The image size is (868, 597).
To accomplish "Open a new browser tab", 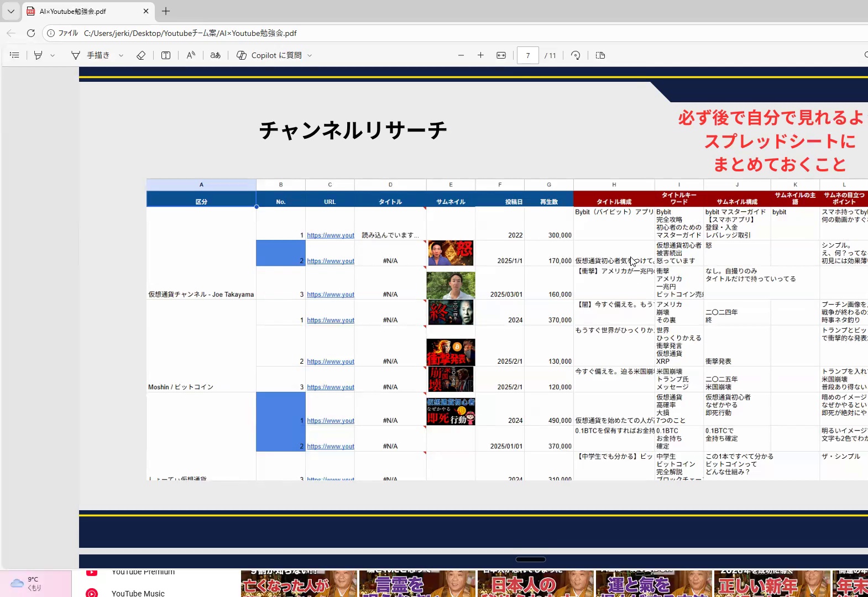I will coord(166,11).
